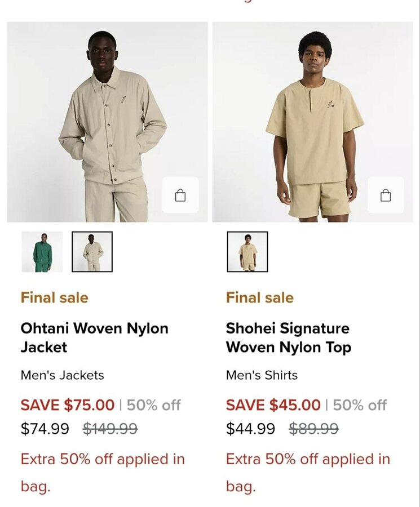Select the green jacket color thumbnail
The image size is (420, 507).
[x=42, y=252]
